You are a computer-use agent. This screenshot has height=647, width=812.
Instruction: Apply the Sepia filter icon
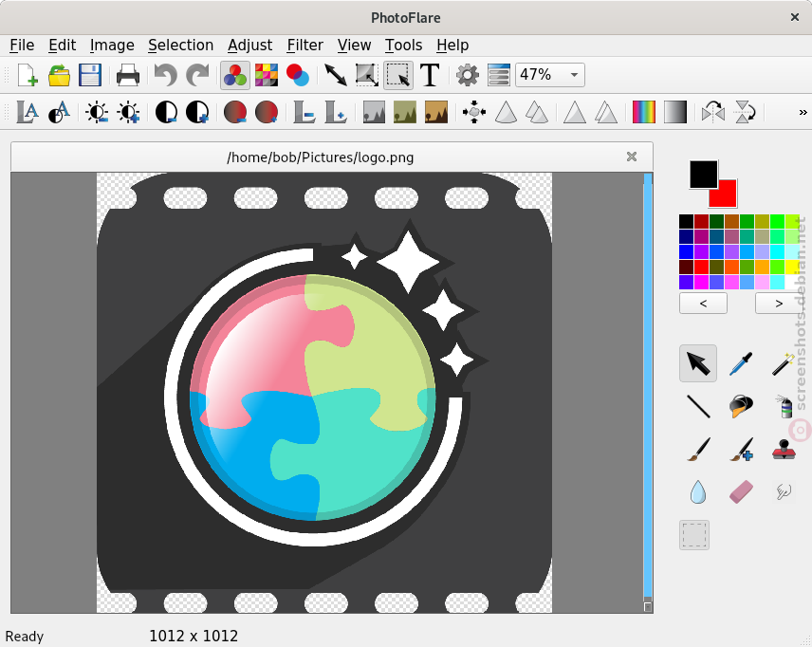click(436, 112)
